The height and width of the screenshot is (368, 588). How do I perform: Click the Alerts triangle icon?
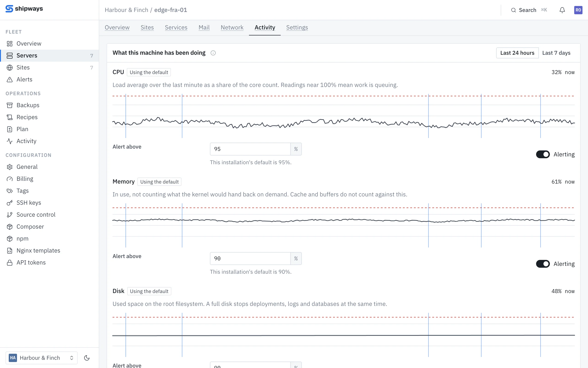pyautogui.click(x=10, y=79)
